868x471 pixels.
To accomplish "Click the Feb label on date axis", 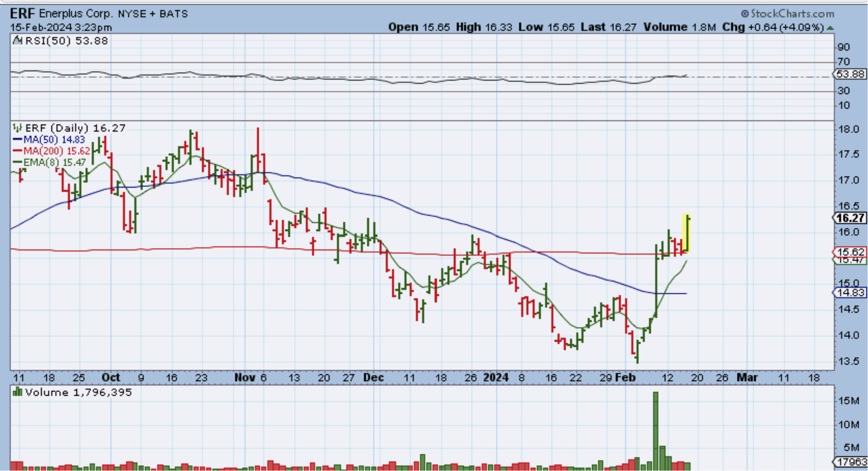I will coord(625,377).
